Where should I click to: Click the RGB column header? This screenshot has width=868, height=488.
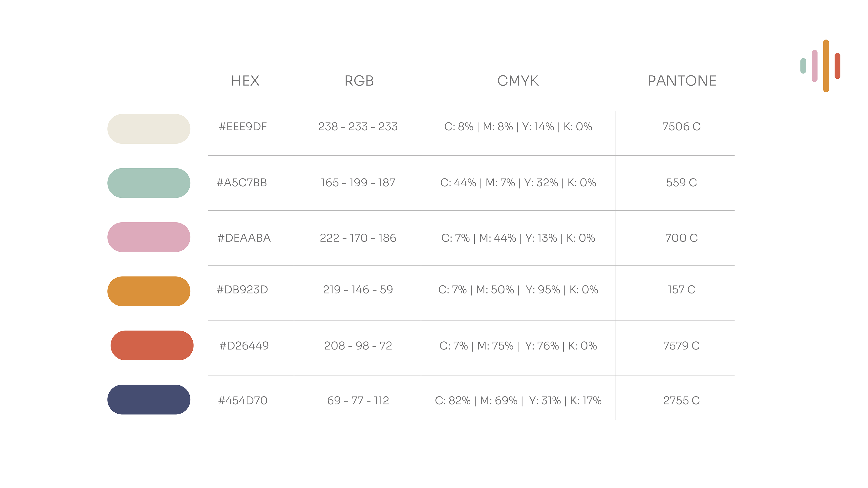click(x=359, y=81)
